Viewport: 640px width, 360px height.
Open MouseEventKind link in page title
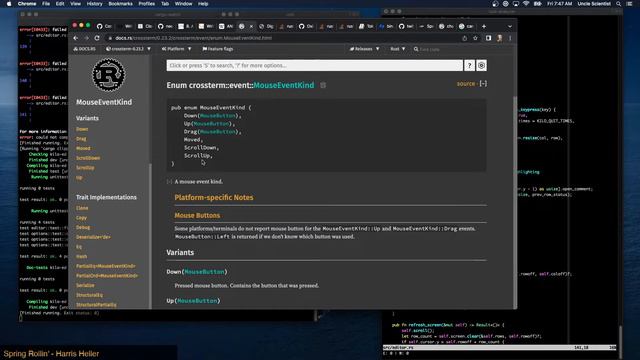point(284,85)
